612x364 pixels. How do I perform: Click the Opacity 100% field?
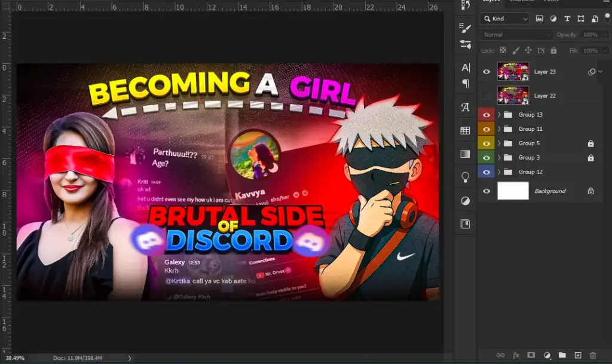click(590, 35)
